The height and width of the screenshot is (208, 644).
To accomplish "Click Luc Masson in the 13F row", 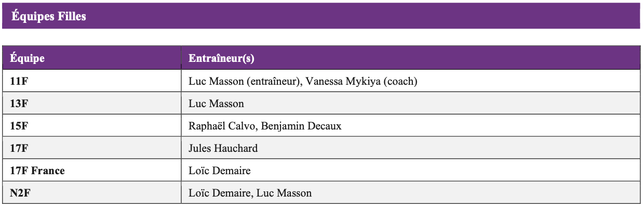I will [216, 103].
